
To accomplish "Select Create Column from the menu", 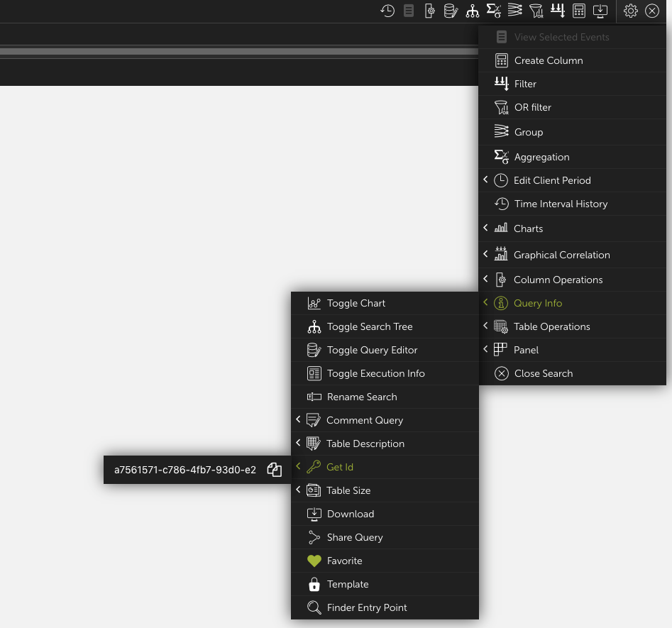I will [548, 60].
